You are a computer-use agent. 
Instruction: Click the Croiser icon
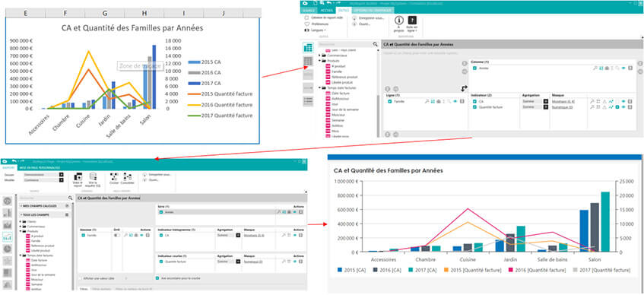[114, 176]
